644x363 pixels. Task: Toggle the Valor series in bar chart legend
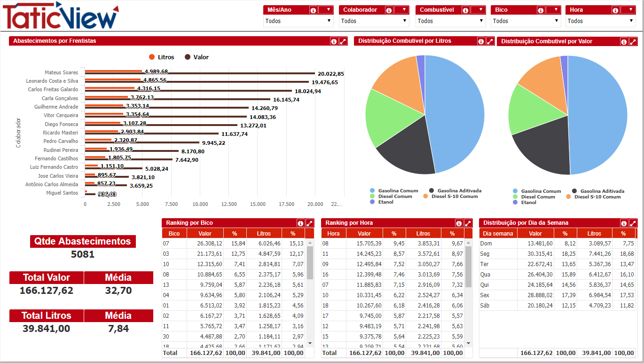point(196,57)
